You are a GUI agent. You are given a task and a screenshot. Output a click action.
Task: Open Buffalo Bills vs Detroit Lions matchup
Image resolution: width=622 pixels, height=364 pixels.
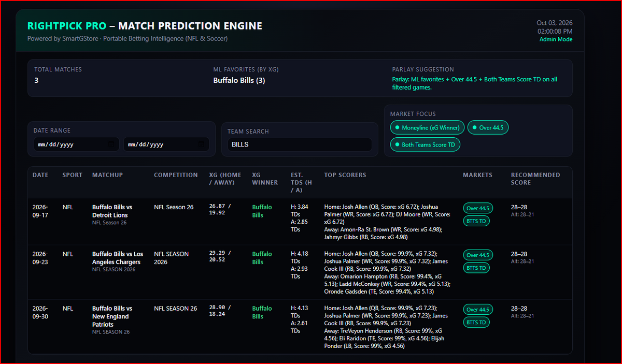[112, 211]
